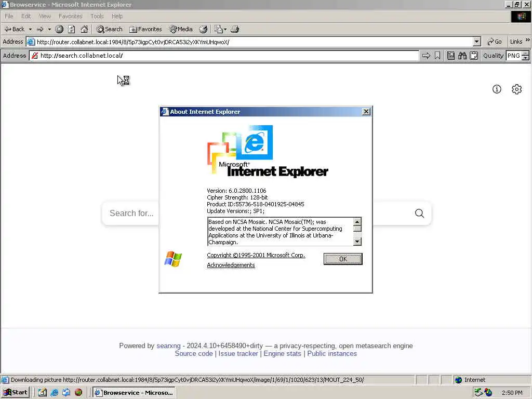Click the Search for... input field
Image resolution: width=532 pixels, height=399 pixels.
(x=258, y=214)
